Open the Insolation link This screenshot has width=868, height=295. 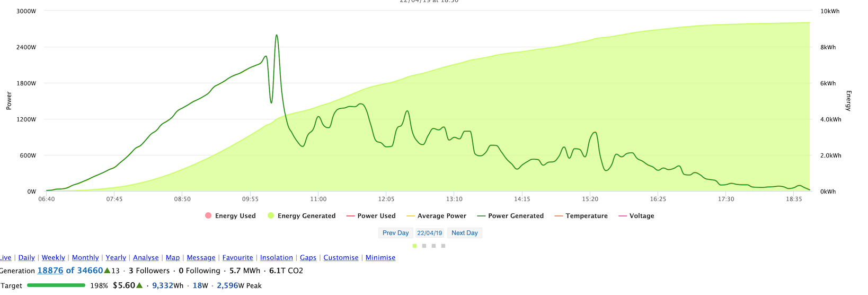277,258
